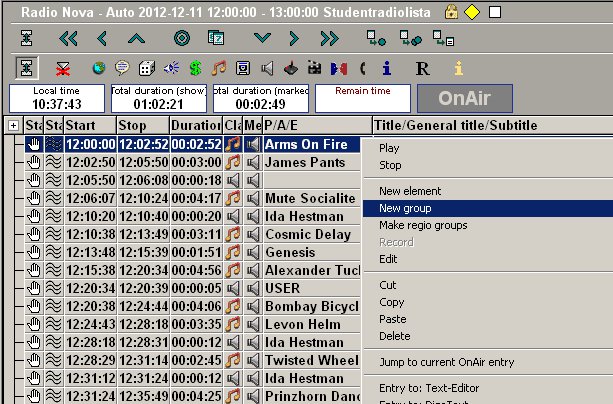
Task: Click the green dollar sign filter icon
Action: 195,68
